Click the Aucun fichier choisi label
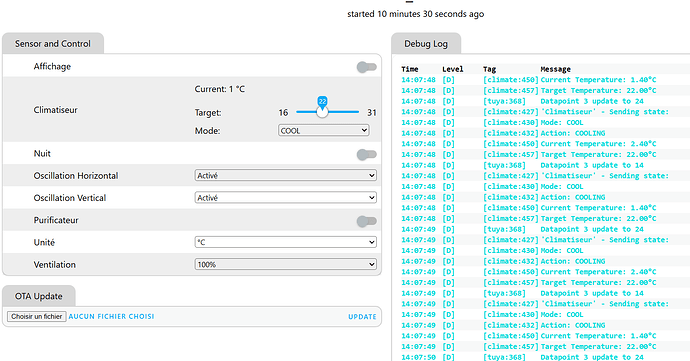The height and width of the screenshot is (361, 690). (x=111, y=317)
